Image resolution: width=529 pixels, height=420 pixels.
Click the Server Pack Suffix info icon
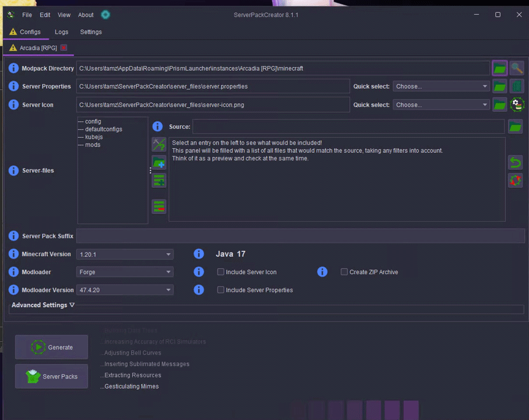click(x=13, y=236)
